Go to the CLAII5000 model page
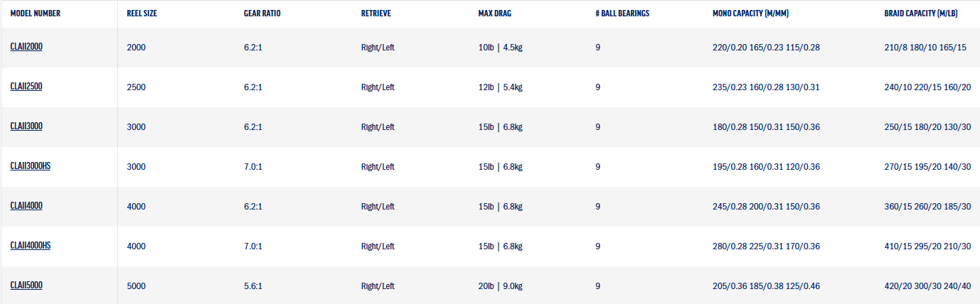980x304 pixels. pyautogui.click(x=27, y=285)
